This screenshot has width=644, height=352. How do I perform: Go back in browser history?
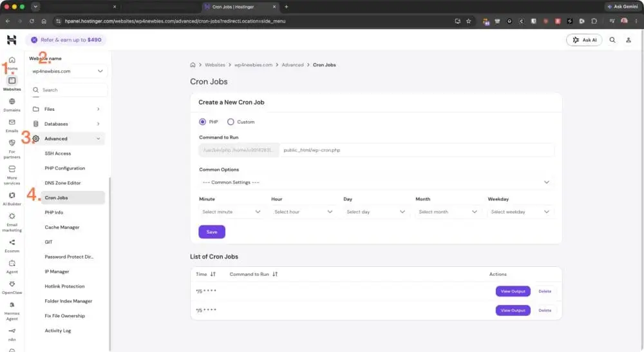coord(7,21)
